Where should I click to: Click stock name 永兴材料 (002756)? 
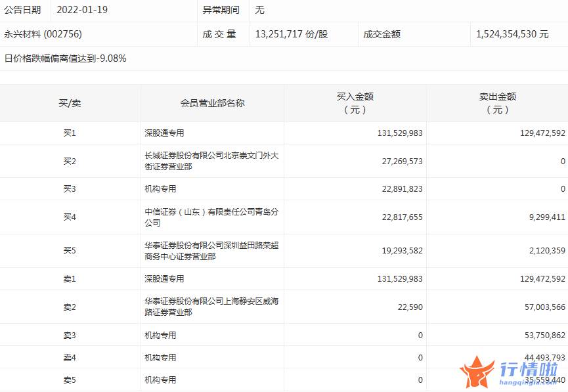(43, 34)
